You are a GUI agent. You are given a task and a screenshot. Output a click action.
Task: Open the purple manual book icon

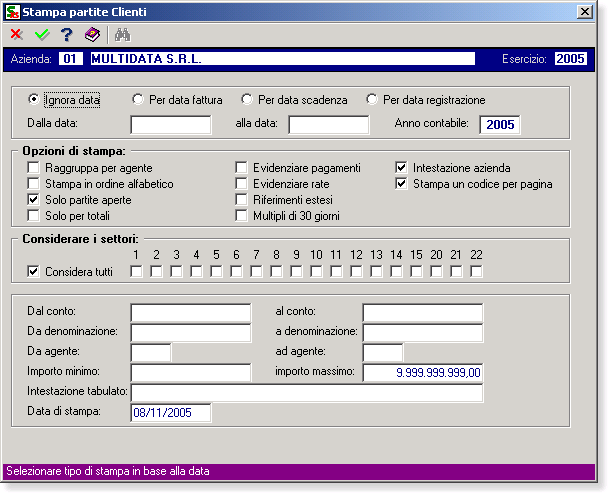click(92, 35)
